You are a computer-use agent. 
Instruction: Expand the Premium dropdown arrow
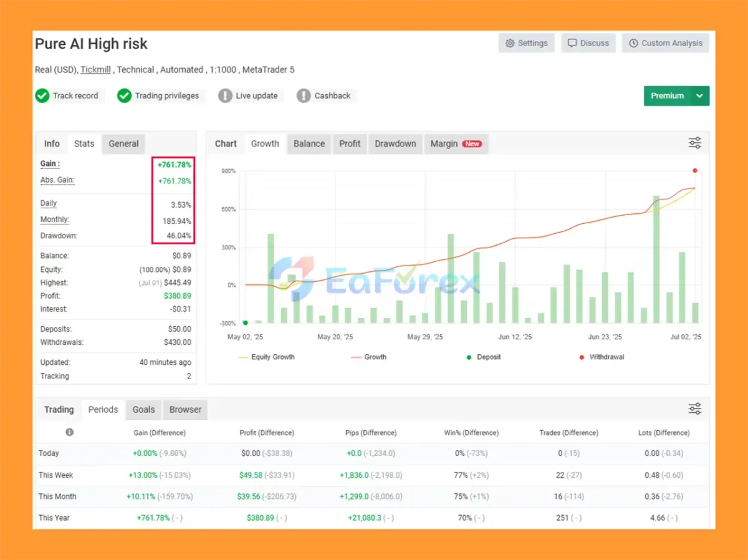[699, 96]
